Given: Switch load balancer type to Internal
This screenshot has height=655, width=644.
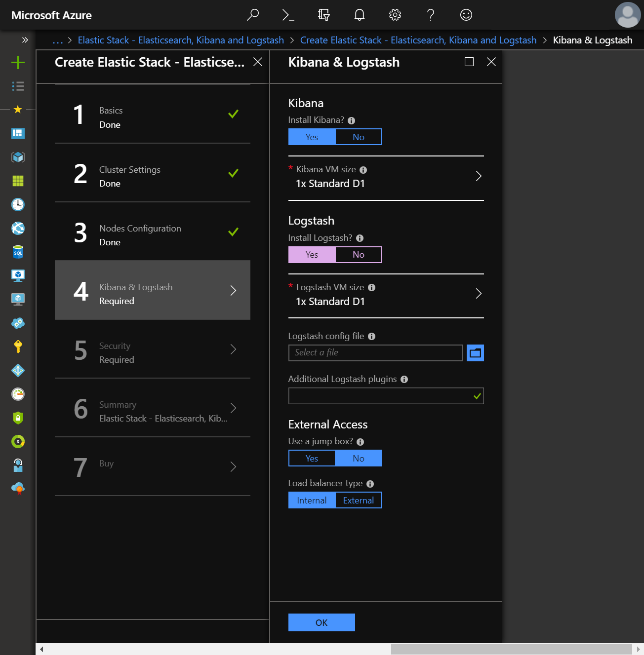Looking at the screenshot, I should [312, 500].
